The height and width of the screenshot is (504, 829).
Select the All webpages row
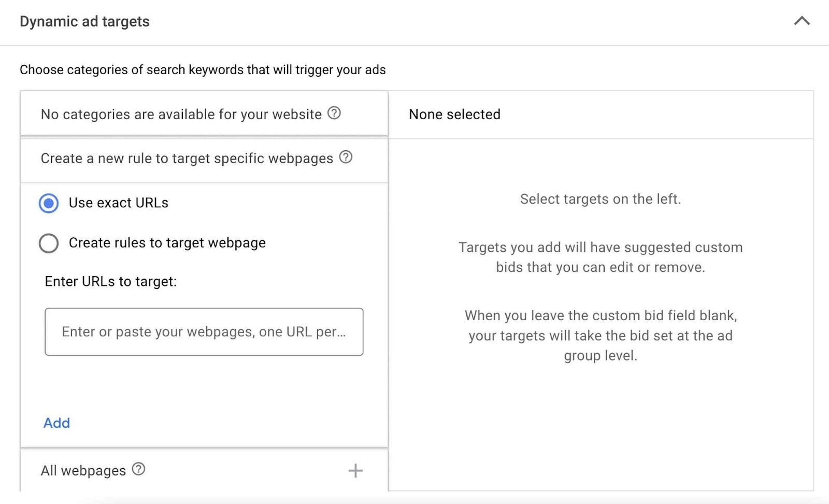point(83,469)
